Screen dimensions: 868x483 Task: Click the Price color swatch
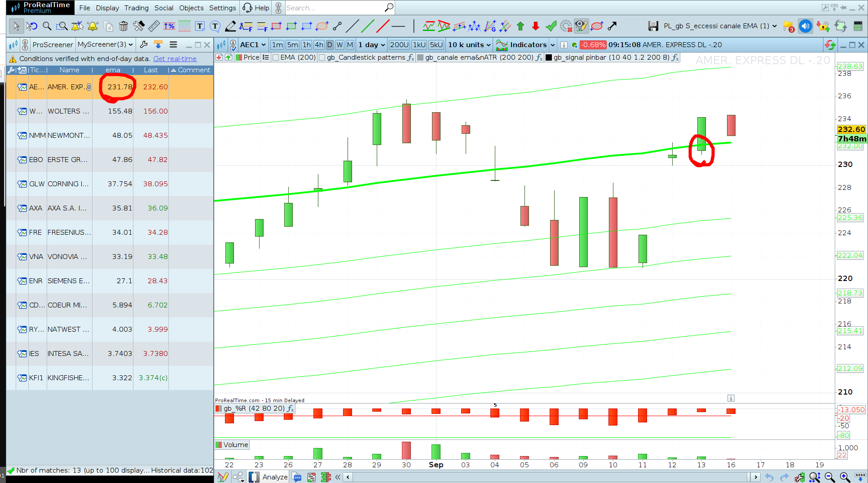pyautogui.click(x=239, y=57)
